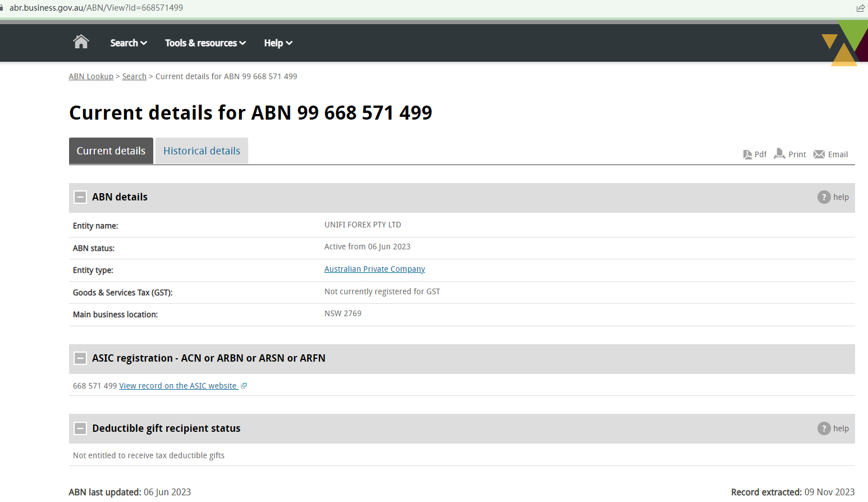
Task: Open the Help dropdown menu
Action: pyautogui.click(x=278, y=43)
